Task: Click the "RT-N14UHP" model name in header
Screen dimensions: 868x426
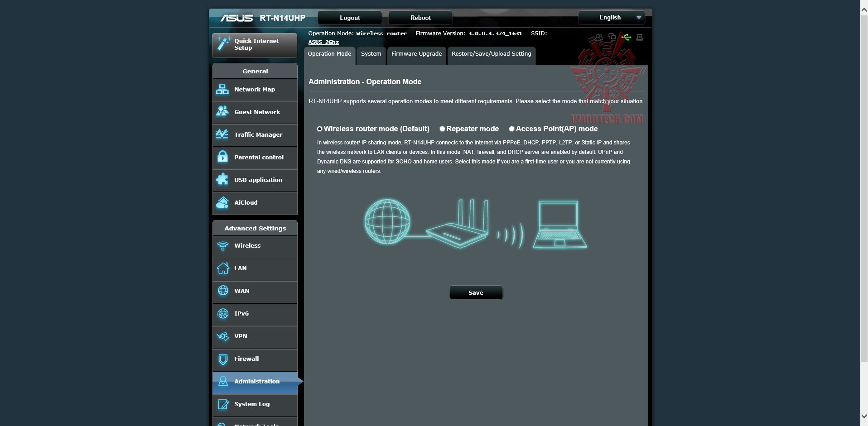Action: point(282,18)
